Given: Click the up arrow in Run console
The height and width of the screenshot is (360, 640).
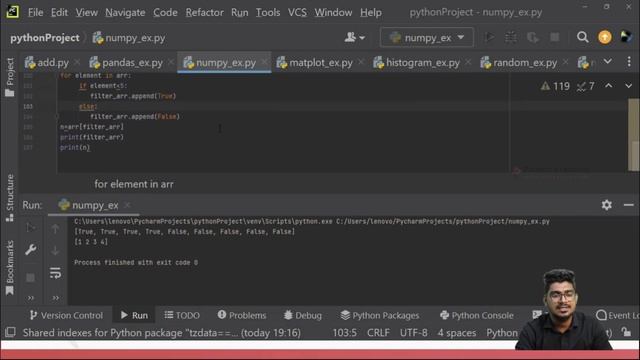Looking at the screenshot, I should click(56, 229).
